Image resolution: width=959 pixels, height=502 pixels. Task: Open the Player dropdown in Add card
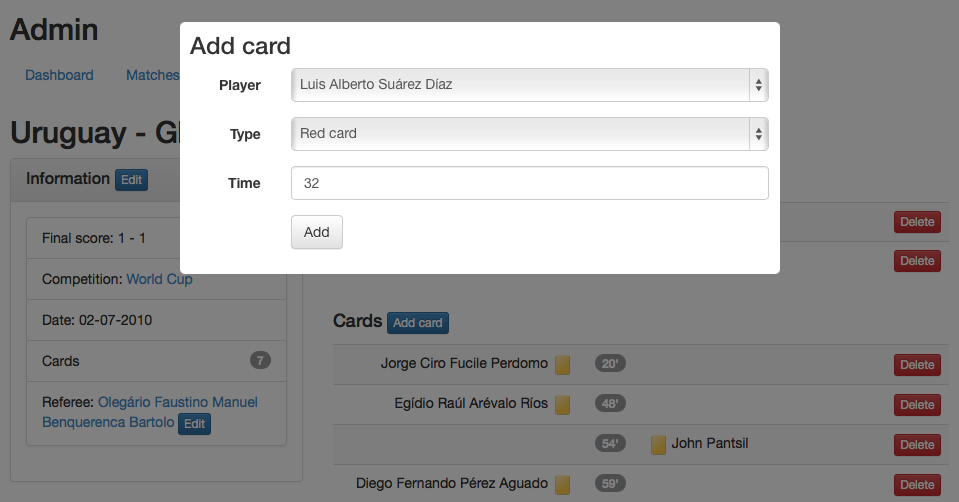tap(529, 85)
